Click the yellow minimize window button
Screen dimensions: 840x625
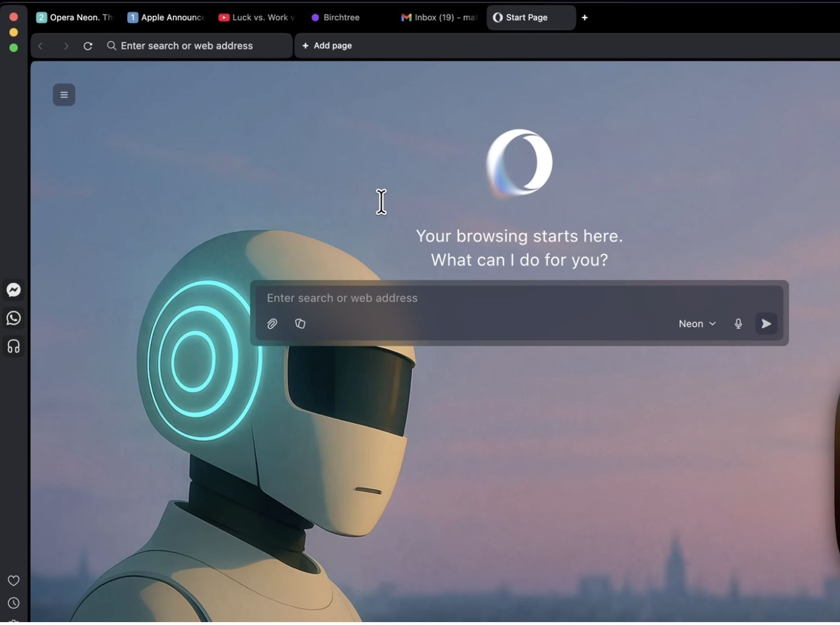coord(13,32)
